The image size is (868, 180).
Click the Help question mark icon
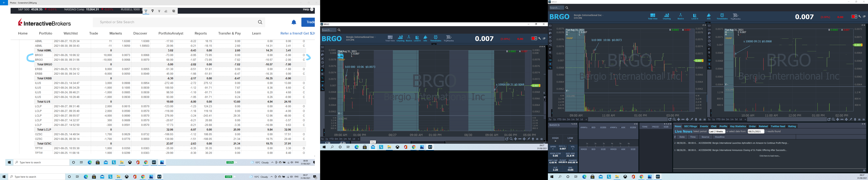tap(312, 9)
